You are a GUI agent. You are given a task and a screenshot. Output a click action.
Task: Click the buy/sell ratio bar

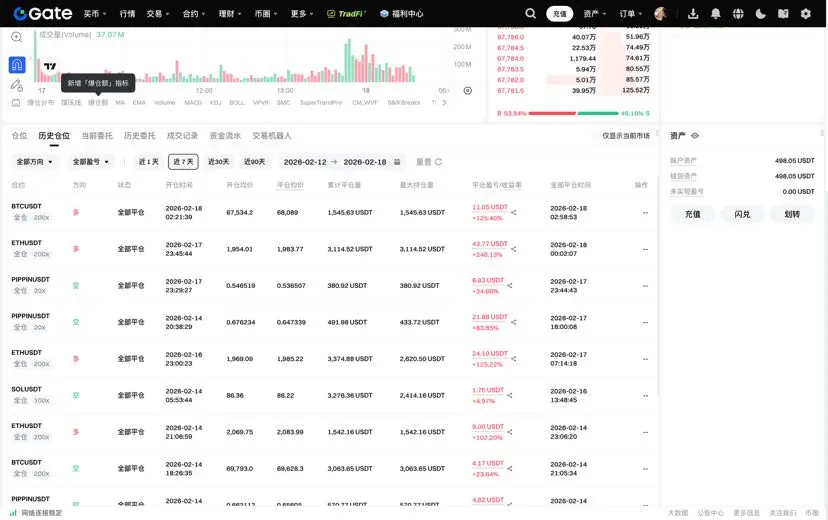click(573, 113)
